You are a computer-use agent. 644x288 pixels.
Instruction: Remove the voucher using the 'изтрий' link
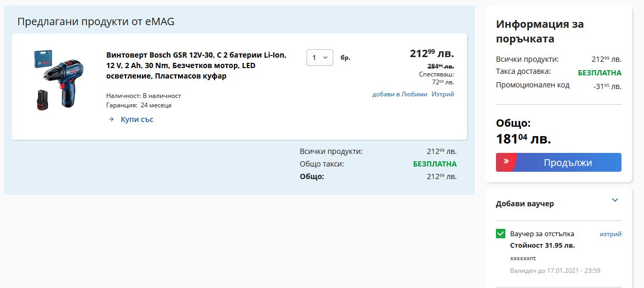coord(611,234)
